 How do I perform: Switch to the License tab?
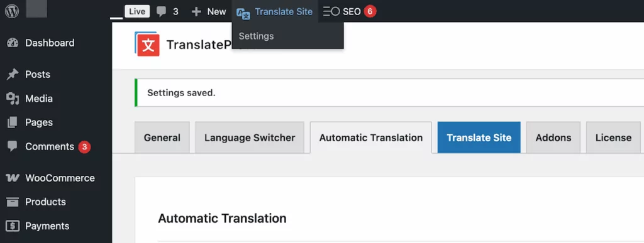coord(613,138)
